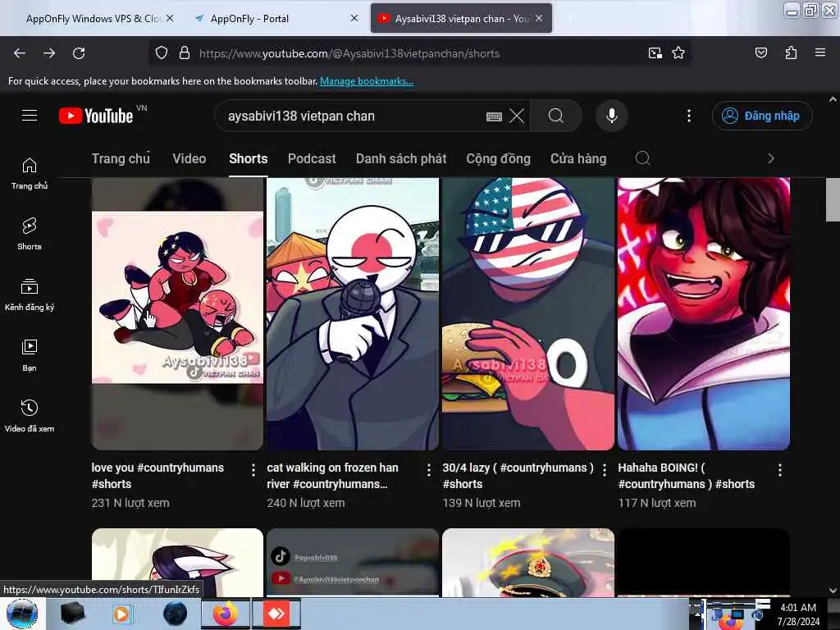Viewport: 840px width, 630px height.
Task: Play the 'Hahaha BOING!' short thumbnail
Action: click(703, 314)
